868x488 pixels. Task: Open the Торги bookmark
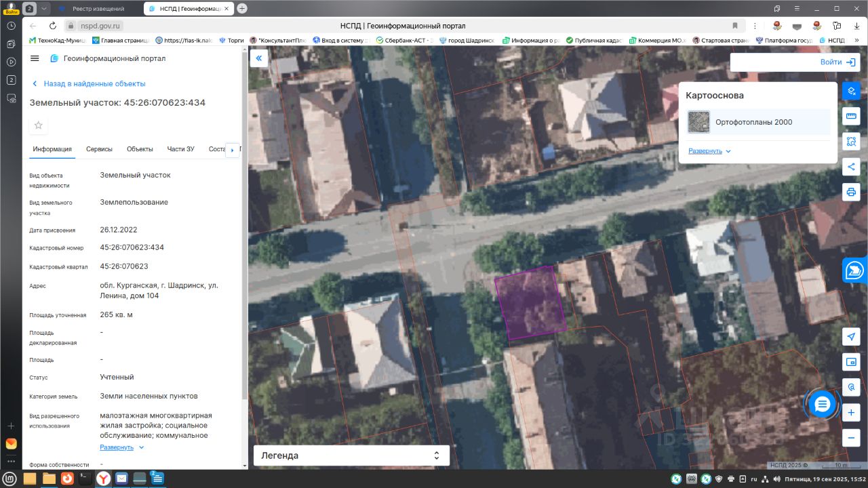point(231,40)
